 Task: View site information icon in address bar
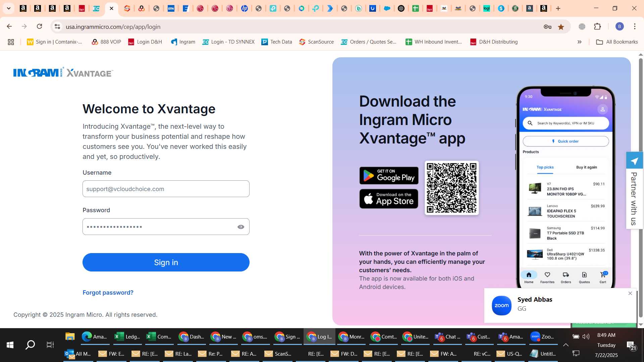(x=57, y=26)
